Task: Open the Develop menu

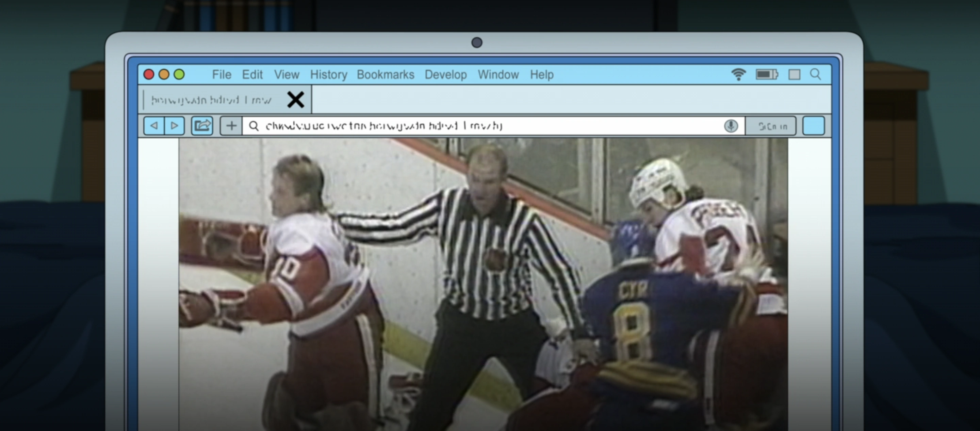Action: tap(445, 74)
